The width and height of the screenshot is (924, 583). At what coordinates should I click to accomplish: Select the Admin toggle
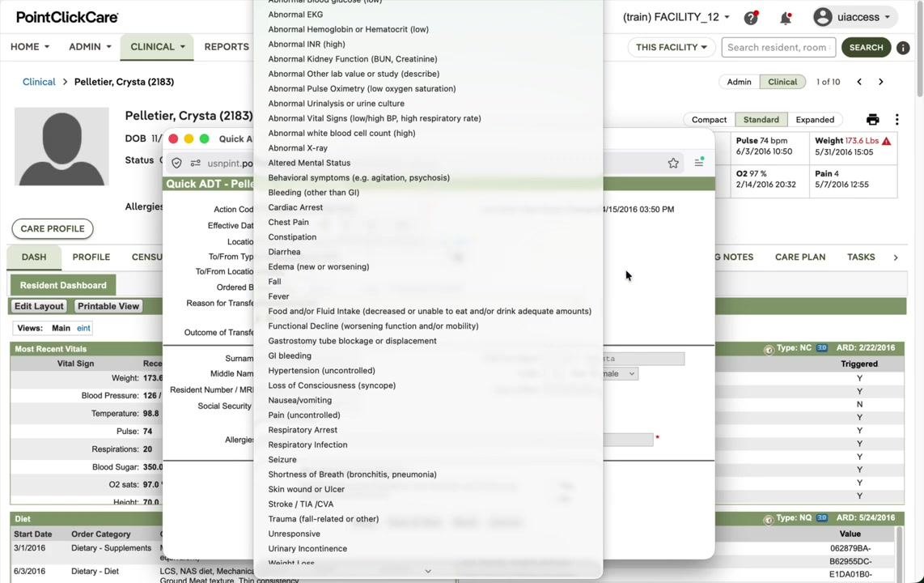point(739,82)
